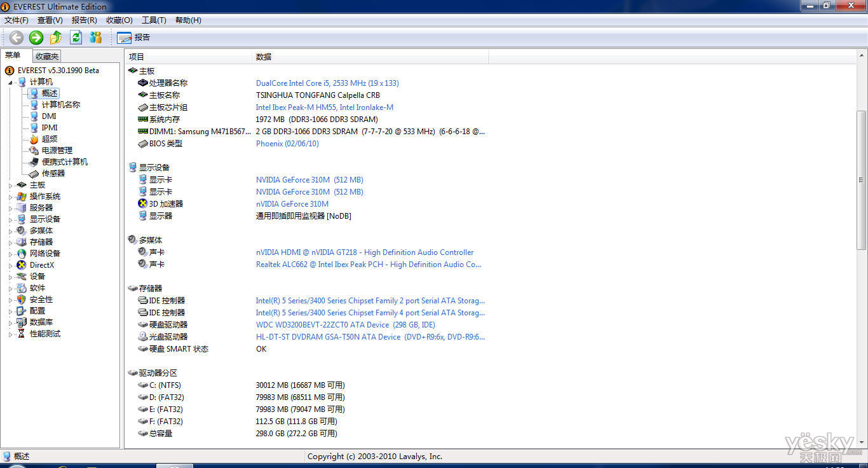This screenshot has height=468, width=868.
Task: Open DualCore Intel Core i5 processor link
Action: click(x=327, y=83)
